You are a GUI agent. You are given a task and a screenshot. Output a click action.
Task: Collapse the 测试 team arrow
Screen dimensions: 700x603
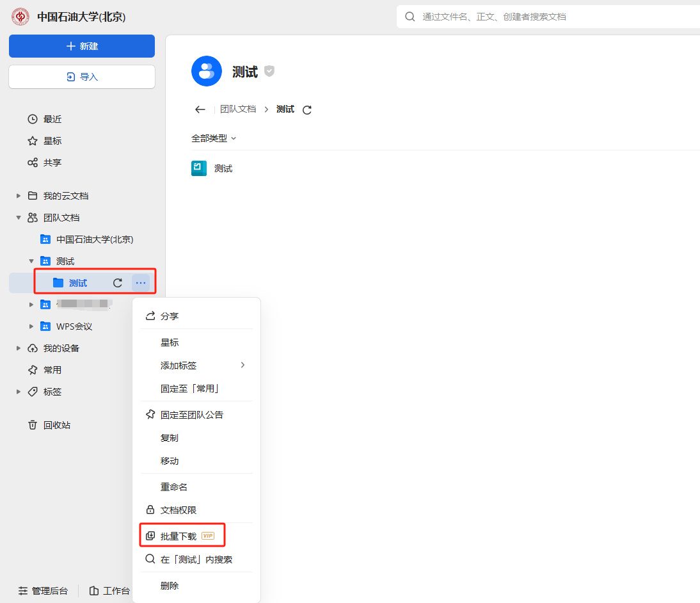coord(31,261)
